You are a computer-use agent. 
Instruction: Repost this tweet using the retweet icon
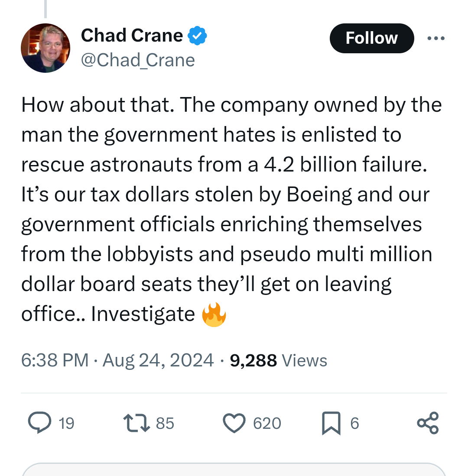pos(136,422)
